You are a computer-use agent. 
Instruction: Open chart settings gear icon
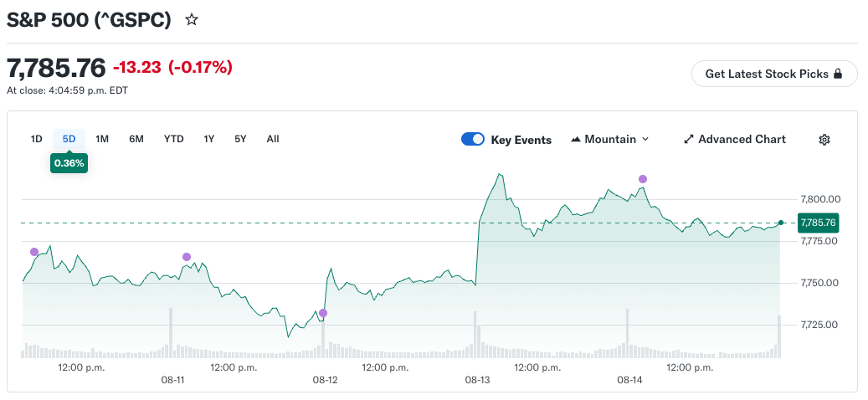tap(824, 140)
